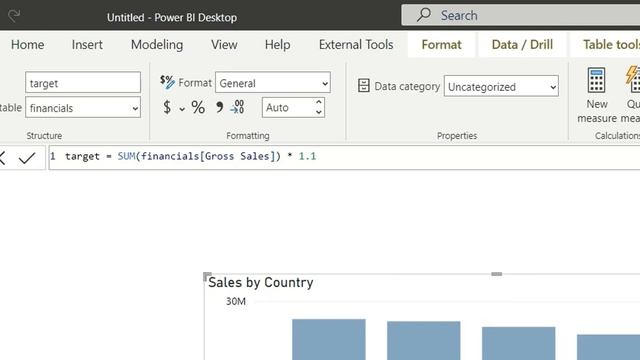Viewport: 640px width, 360px height.
Task: Commit the formula with checkmark
Action: pyautogui.click(x=27, y=158)
